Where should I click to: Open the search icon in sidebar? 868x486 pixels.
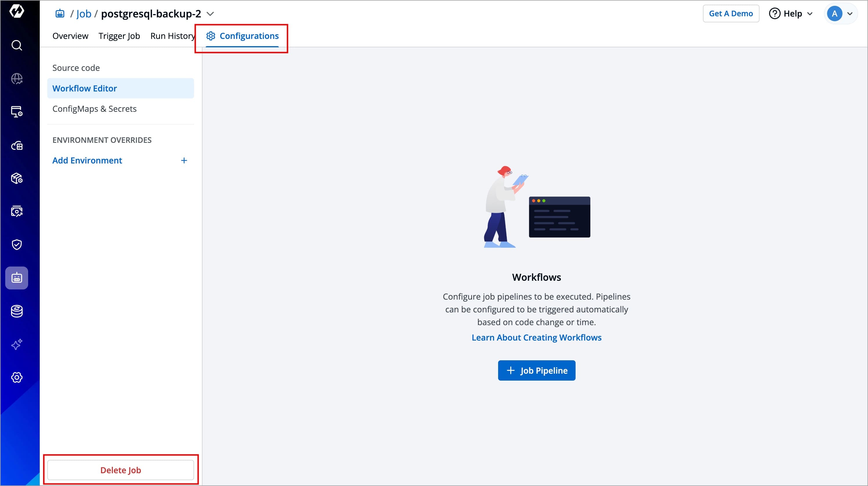pos(17,45)
